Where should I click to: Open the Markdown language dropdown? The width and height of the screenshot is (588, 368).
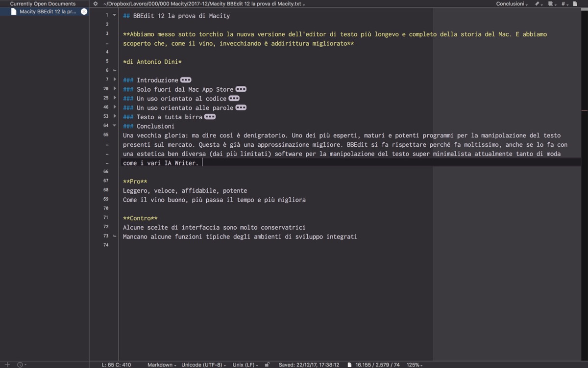[162, 365]
